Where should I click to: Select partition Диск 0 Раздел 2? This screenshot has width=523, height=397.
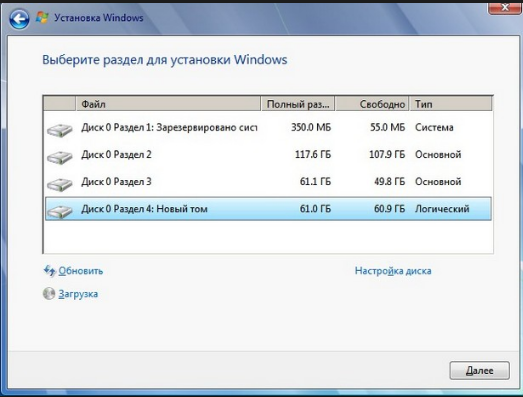(x=268, y=154)
